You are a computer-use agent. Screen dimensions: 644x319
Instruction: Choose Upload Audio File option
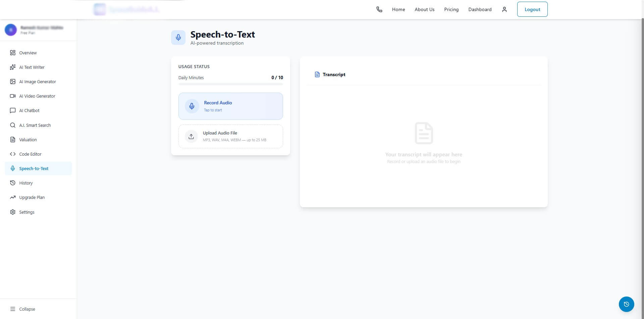point(231,136)
